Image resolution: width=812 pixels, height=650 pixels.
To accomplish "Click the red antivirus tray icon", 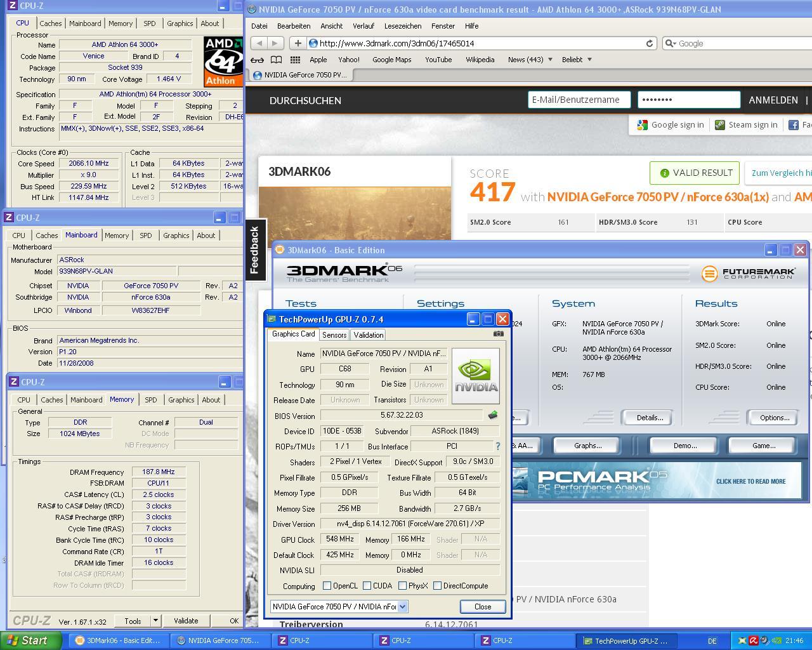I will 753,641.
